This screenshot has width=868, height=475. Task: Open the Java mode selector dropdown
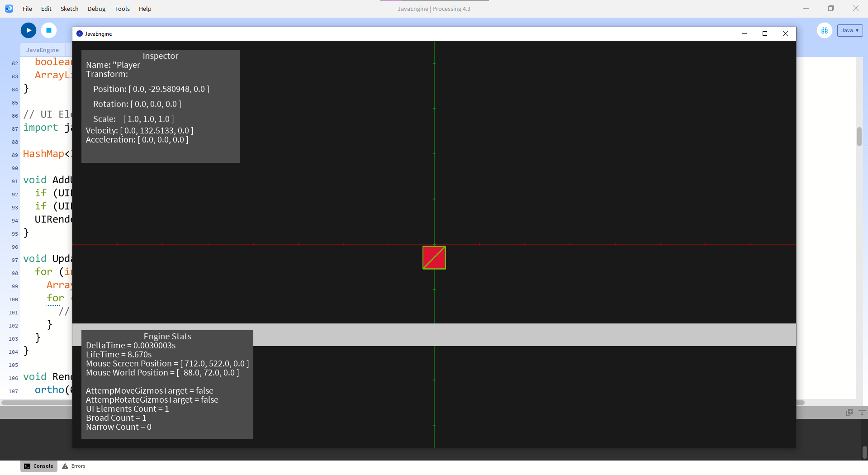(849, 30)
